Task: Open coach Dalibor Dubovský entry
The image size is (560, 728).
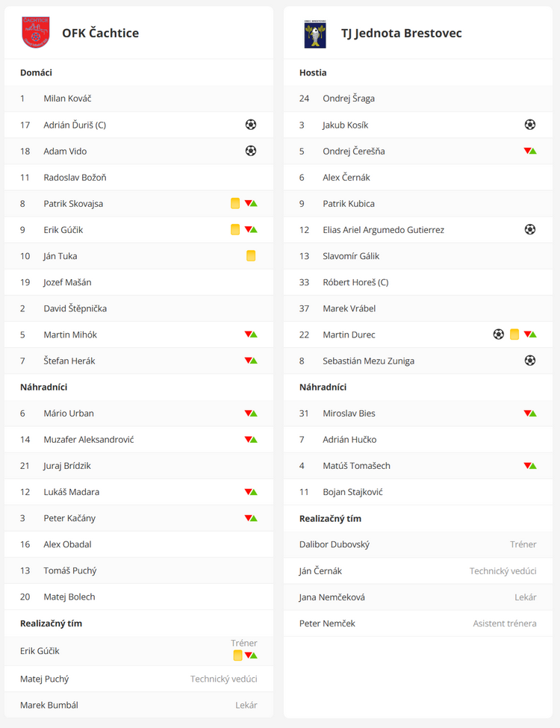Action: point(335,544)
